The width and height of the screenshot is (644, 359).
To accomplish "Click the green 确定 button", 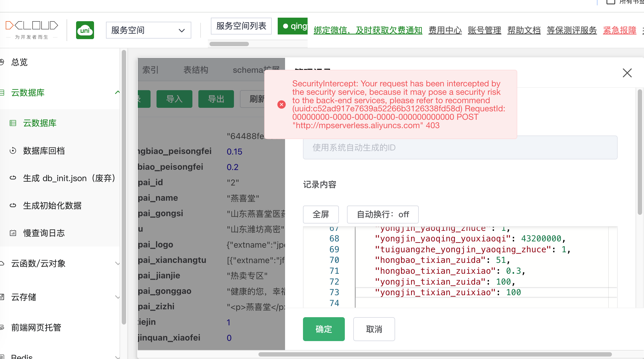I will pyautogui.click(x=324, y=329).
